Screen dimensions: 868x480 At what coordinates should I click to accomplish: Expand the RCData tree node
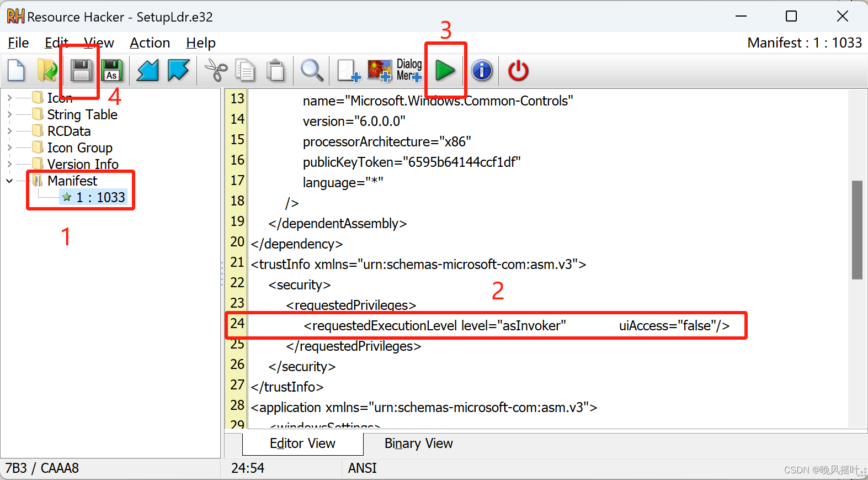[x=9, y=131]
